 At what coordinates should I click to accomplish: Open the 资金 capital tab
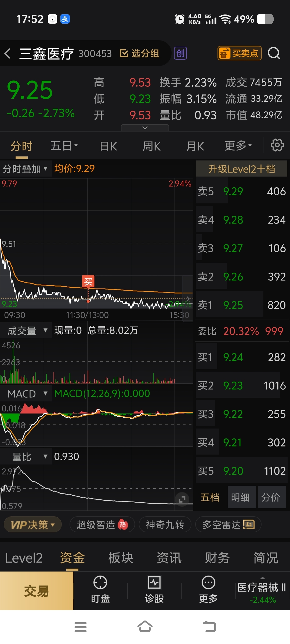(x=73, y=558)
